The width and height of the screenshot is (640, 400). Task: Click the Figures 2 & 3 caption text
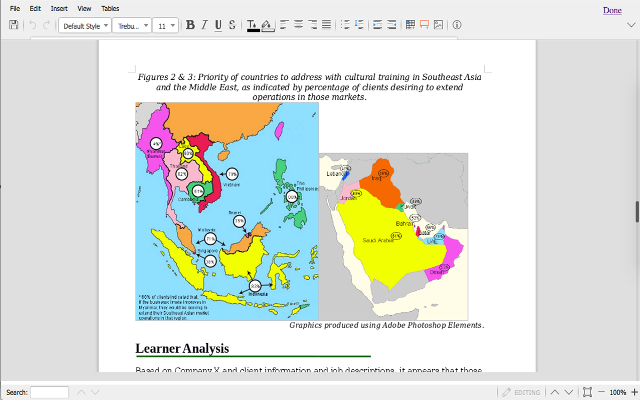[309, 87]
